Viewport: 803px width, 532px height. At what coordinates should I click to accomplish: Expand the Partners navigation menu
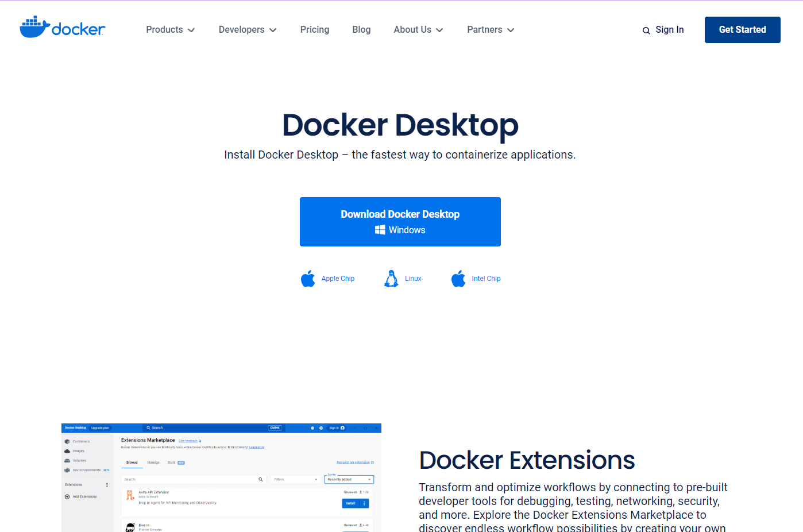[491, 30]
